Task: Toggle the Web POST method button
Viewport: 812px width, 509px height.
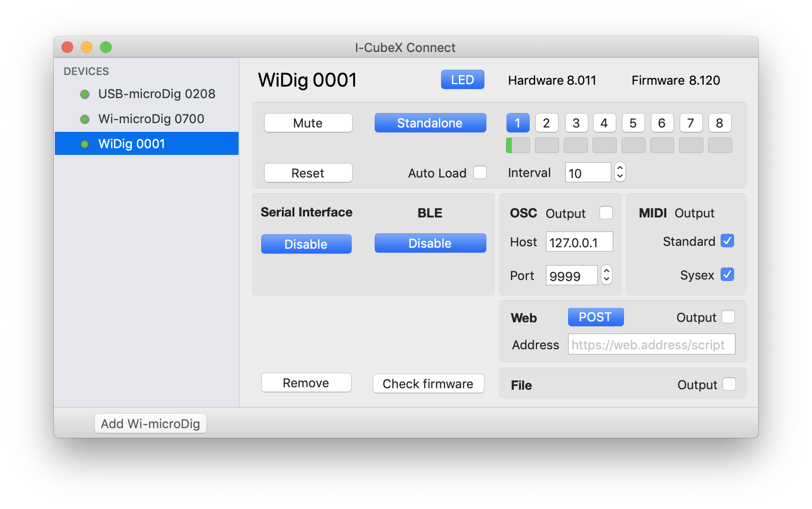Action: 596,317
